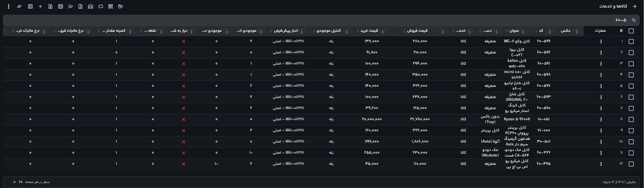The image size is (644, 188).
Task: Sort by the قیمت خرید column header
Action: point(369,31)
